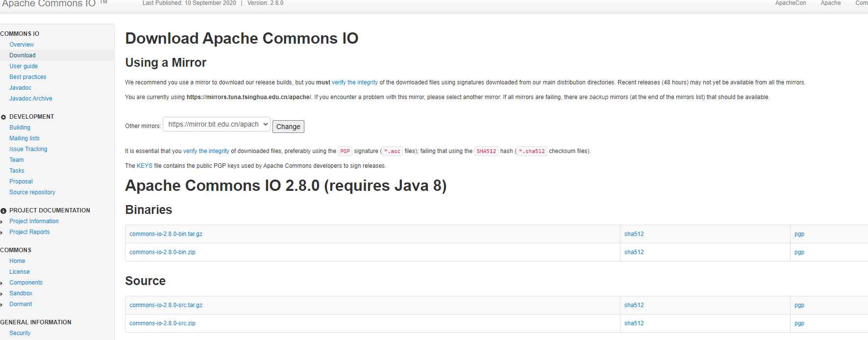The width and height of the screenshot is (868, 340).
Task: Open sha512 for src.tar.gz
Action: [634, 305]
